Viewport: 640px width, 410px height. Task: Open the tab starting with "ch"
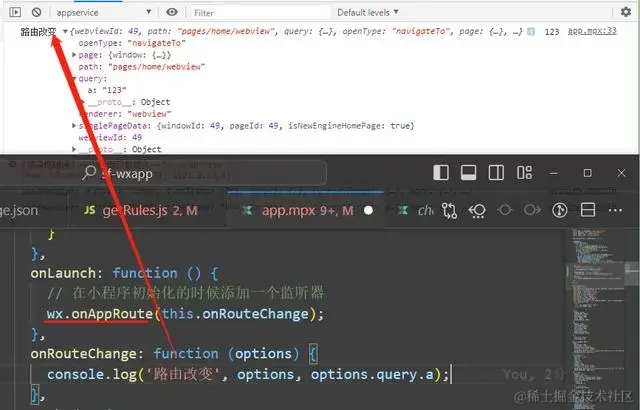click(x=416, y=211)
